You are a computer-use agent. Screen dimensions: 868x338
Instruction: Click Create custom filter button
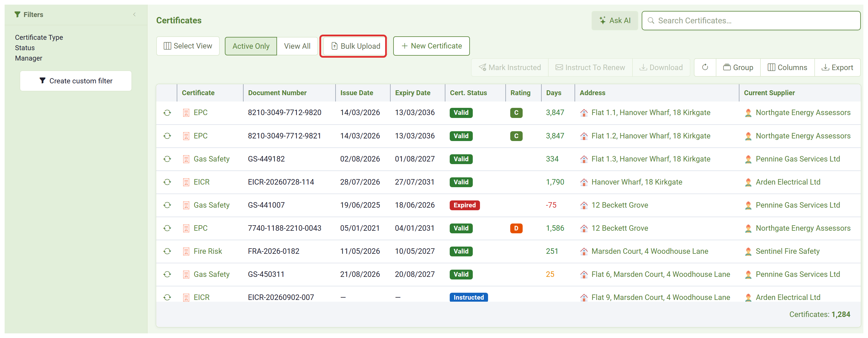pyautogui.click(x=76, y=81)
